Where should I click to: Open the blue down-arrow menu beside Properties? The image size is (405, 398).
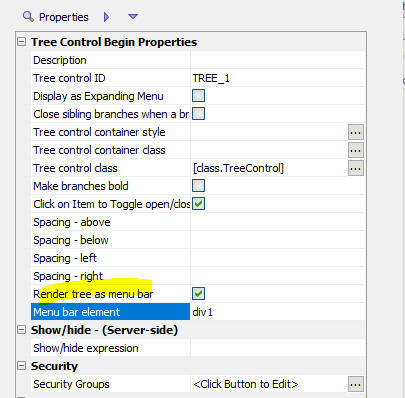133,16
